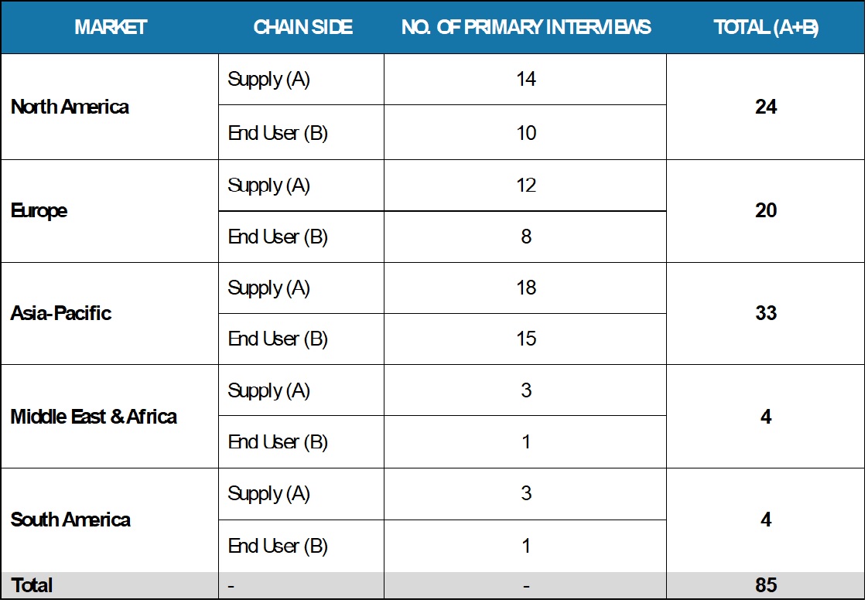Click the NO. OF PRIMARY INTERVIEWS header
The height and width of the screenshot is (603, 868).
526,27
